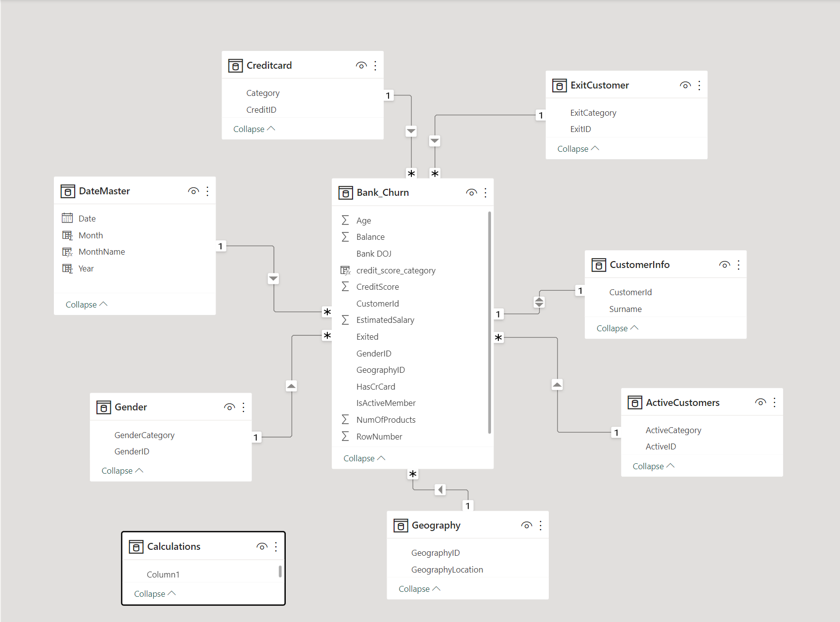
Task: Click the sigma icon next to NumOfProducts
Action: pos(345,419)
